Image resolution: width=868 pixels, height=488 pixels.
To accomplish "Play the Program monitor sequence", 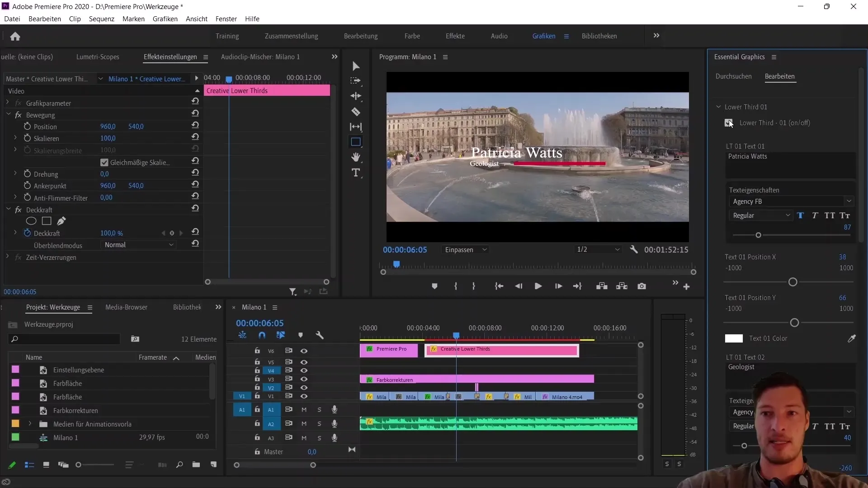I will [538, 286].
